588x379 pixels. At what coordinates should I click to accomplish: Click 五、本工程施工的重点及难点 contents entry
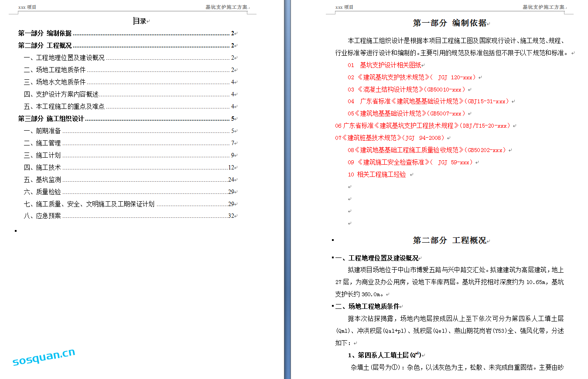tap(64, 106)
